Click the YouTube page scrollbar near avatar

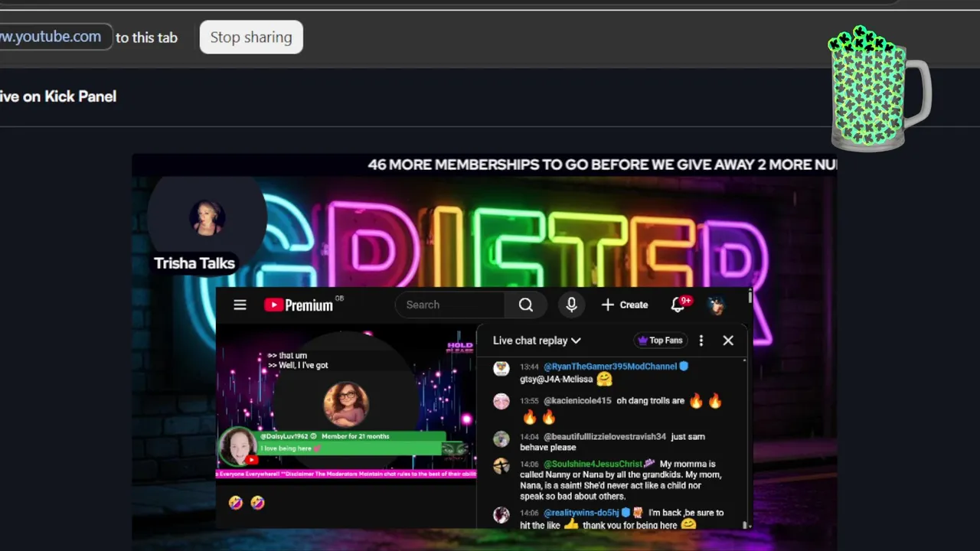click(750, 297)
